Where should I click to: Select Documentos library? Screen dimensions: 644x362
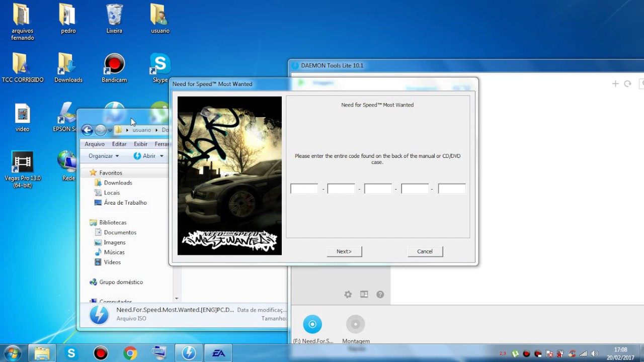click(x=115, y=232)
